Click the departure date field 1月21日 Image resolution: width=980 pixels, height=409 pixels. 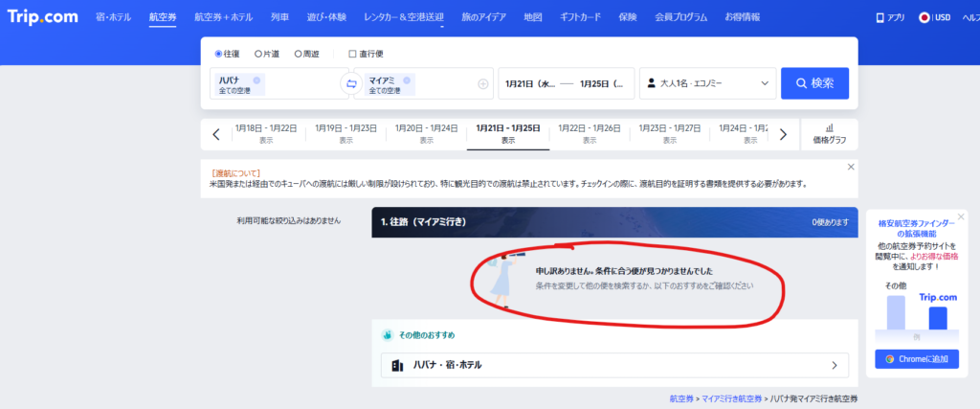[527, 84]
